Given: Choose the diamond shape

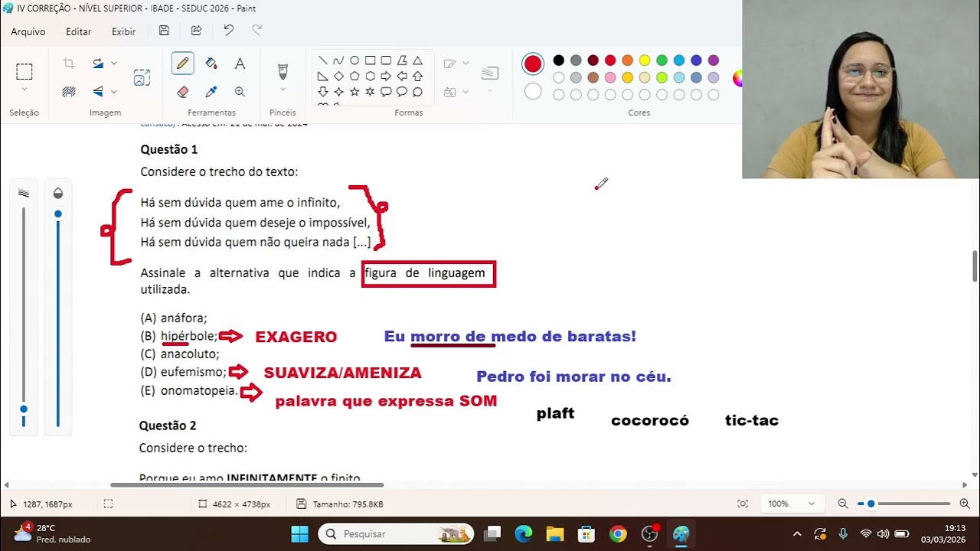Looking at the screenshot, I should coord(338,77).
